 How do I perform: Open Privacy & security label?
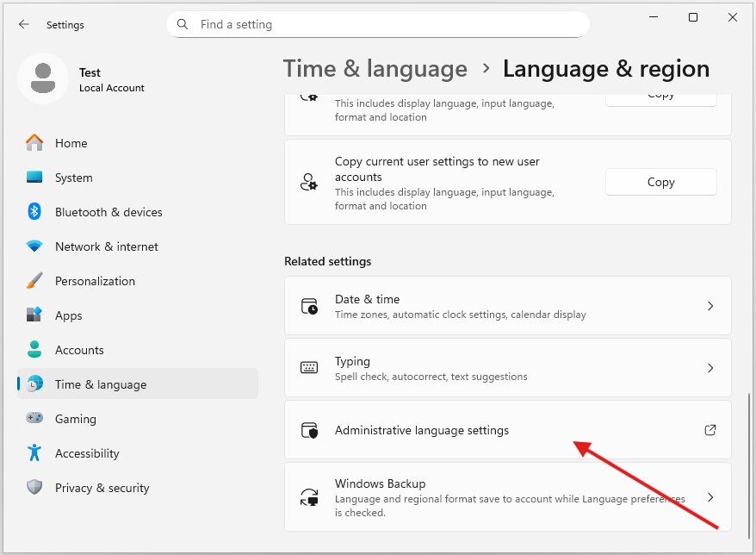click(102, 488)
